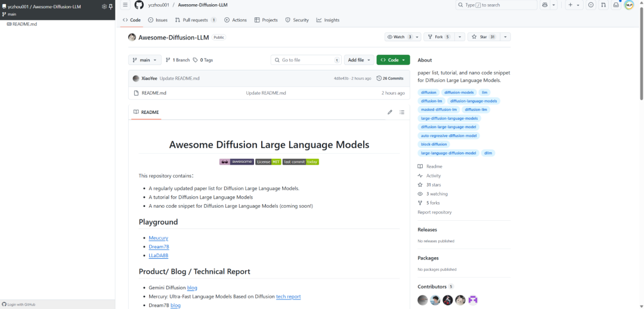Screen dimensions: 644x309
Task: Go to GitHub home via Octocat logo
Action: pyautogui.click(x=139, y=5)
